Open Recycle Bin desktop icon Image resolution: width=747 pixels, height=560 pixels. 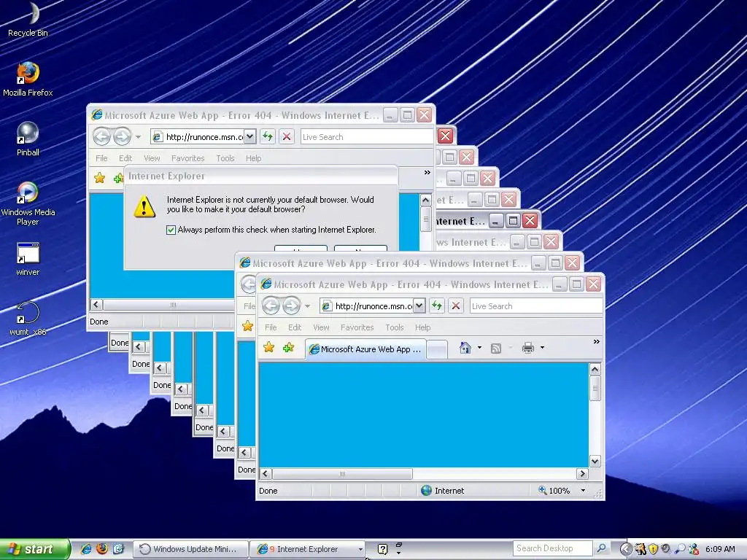tap(28, 19)
